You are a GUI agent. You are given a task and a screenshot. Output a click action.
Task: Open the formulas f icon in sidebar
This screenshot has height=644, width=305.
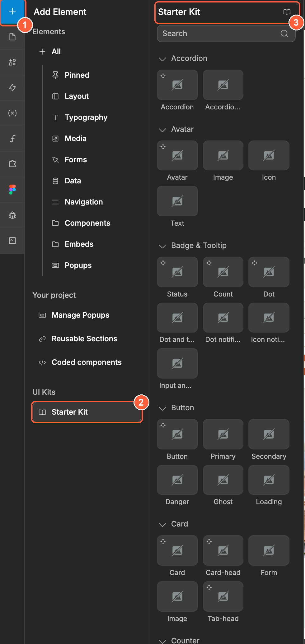tap(12, 139)
